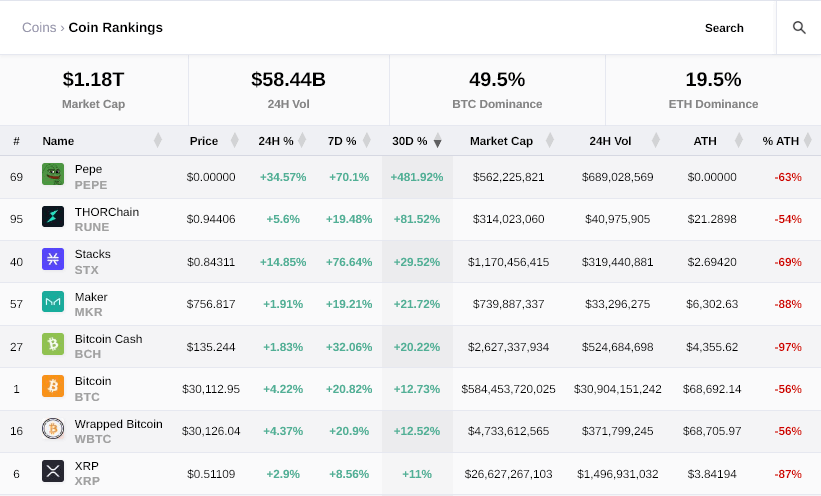The width and height of the screenshot is (821, 496).
Task: Click the Coin Rankings breadcrumb title
Action: click(x=116, y=27)
